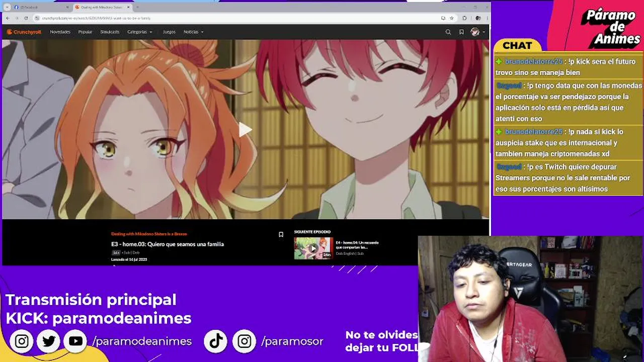Expand the Noticias dropdown
644x362 pixels.
point(194,32)
